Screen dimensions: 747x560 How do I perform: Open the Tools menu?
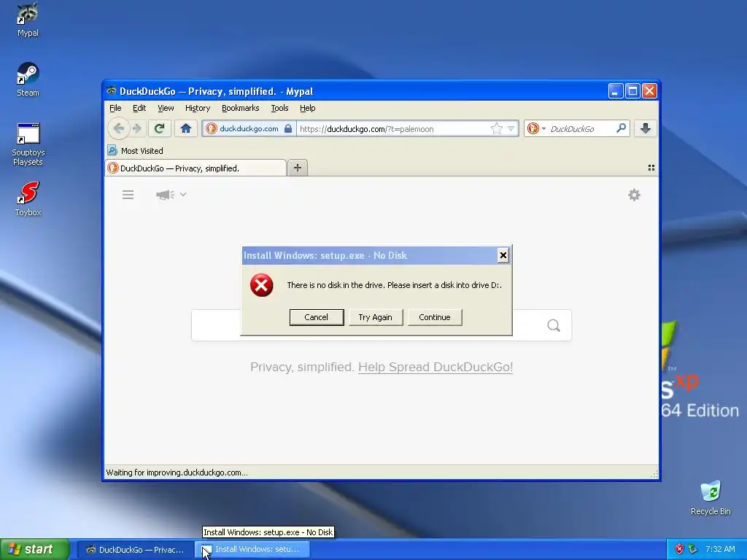(x=279, y=108)
